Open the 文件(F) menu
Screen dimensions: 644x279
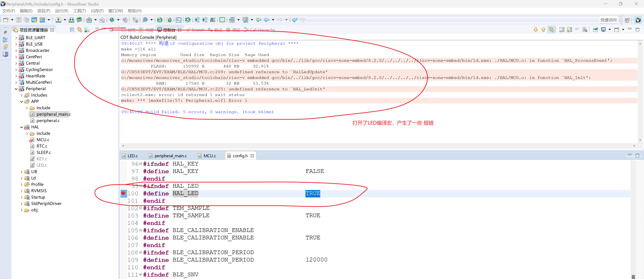pos(9,11)
